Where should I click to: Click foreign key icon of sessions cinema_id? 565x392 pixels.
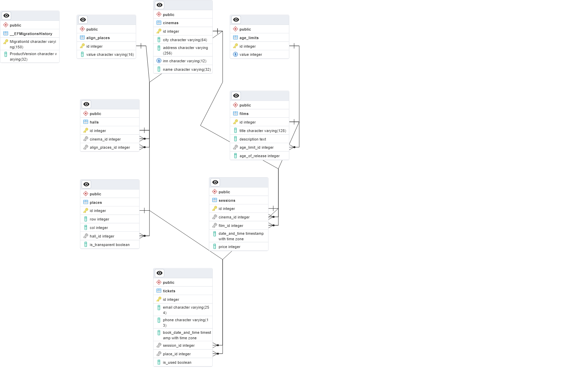point(214,217)
